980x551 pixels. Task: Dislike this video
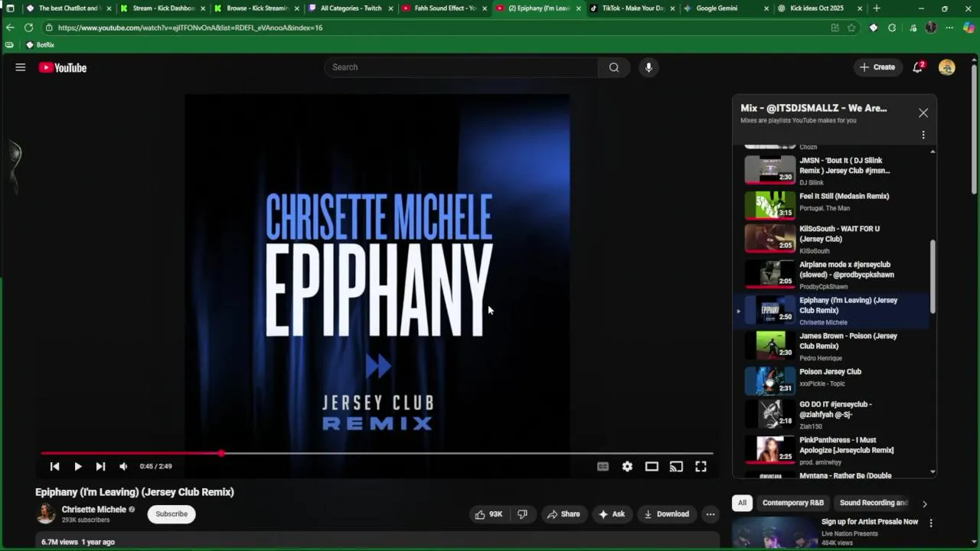click(x=522, y=514)
